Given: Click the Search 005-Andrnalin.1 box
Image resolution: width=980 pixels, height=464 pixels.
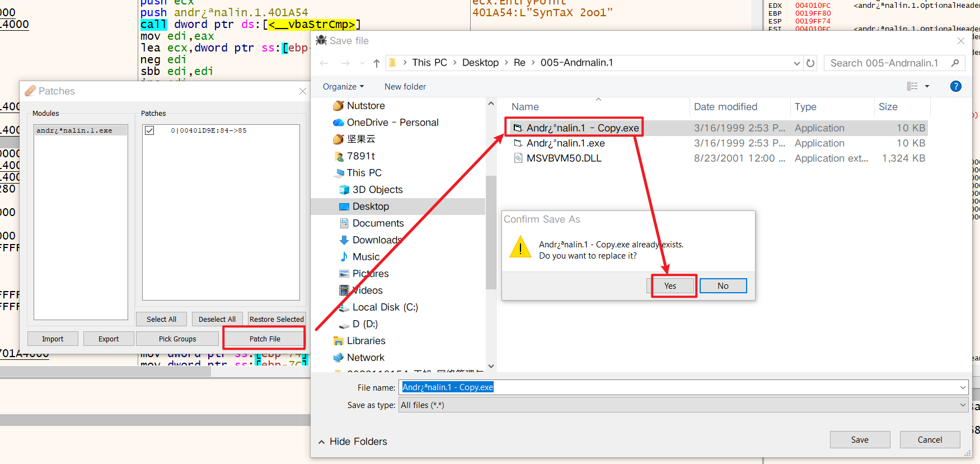Looking at the screenshot, I should pos(893,63).
